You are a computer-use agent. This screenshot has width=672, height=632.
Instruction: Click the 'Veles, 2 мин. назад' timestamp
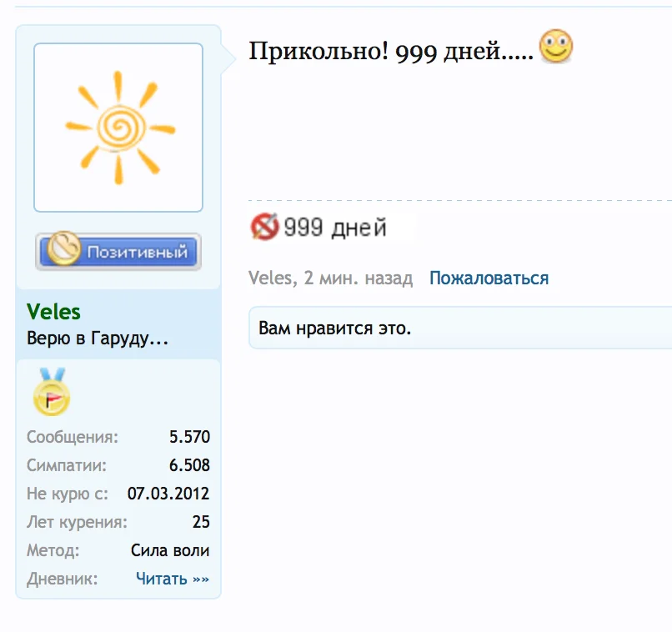pyautogui.click(x=330, y=278)
